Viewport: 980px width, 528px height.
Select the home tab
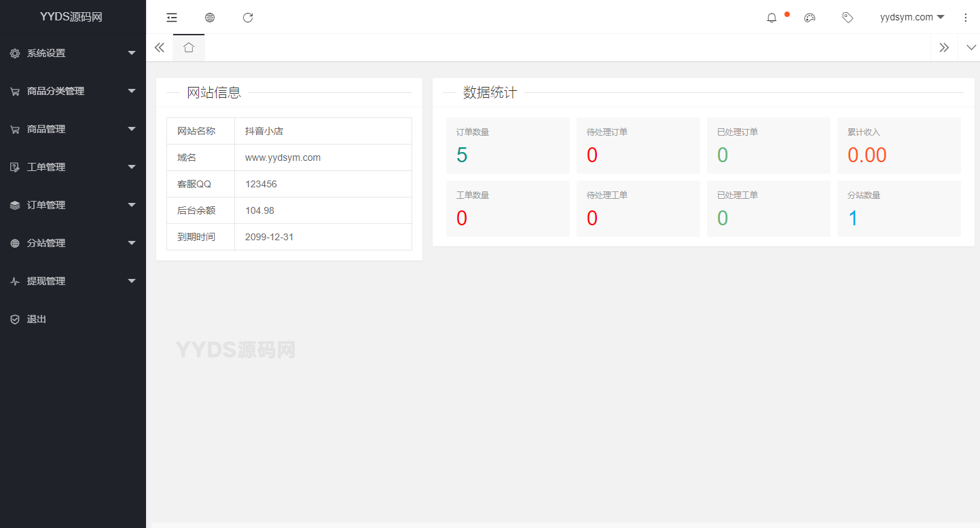click(x=189, y=48)
